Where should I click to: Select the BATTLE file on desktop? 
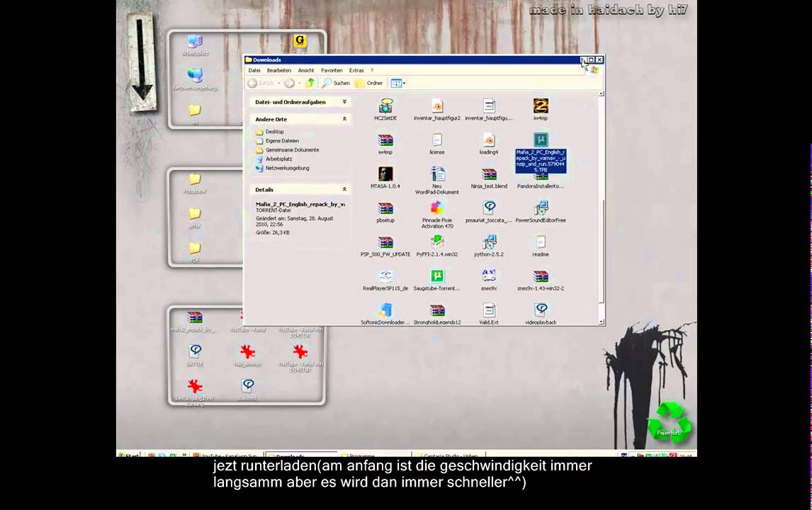click(x=196, y=355)
